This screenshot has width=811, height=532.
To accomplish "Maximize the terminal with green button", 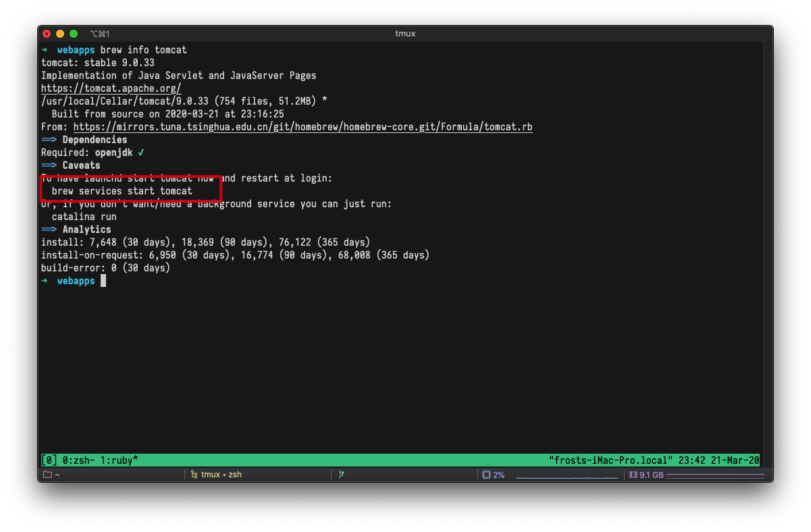I will pos(74,33).
